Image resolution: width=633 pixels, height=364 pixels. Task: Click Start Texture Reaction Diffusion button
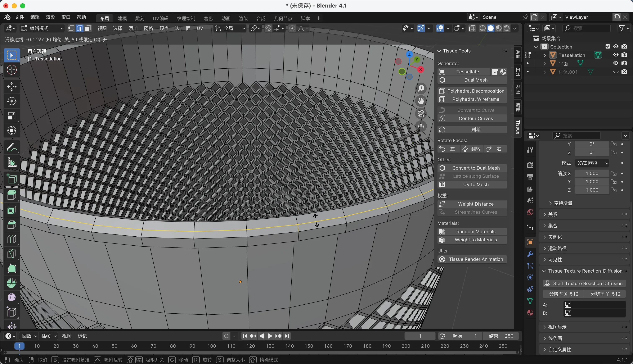pyautogui.click(x=584, y=283)
